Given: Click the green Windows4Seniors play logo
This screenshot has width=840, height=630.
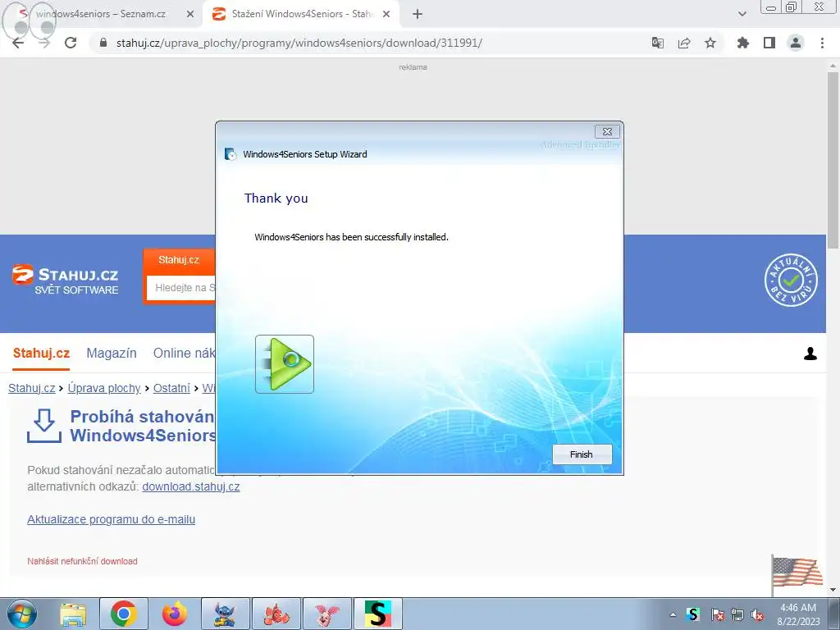Looking at the screenshot, I should click(x=285, y=364).
